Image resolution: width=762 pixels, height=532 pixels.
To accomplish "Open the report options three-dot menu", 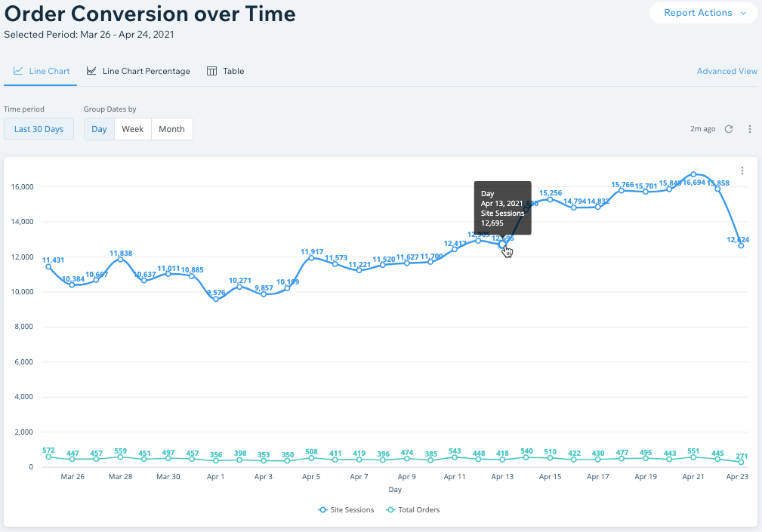I will (750, 129).
